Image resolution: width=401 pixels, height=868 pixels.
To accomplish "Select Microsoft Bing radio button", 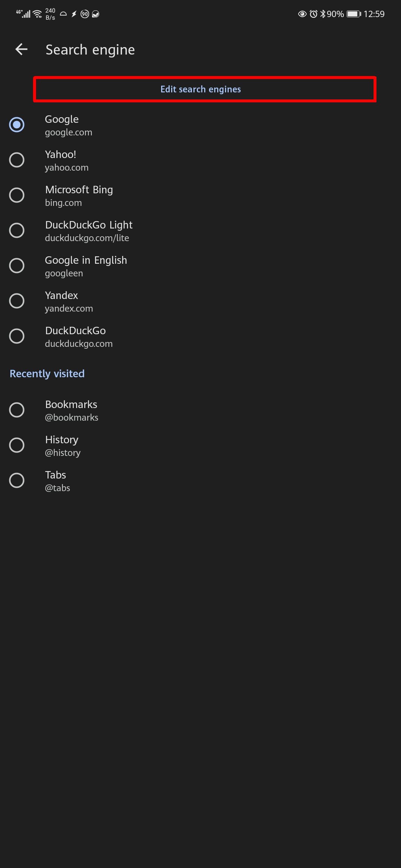I will 17,195.
